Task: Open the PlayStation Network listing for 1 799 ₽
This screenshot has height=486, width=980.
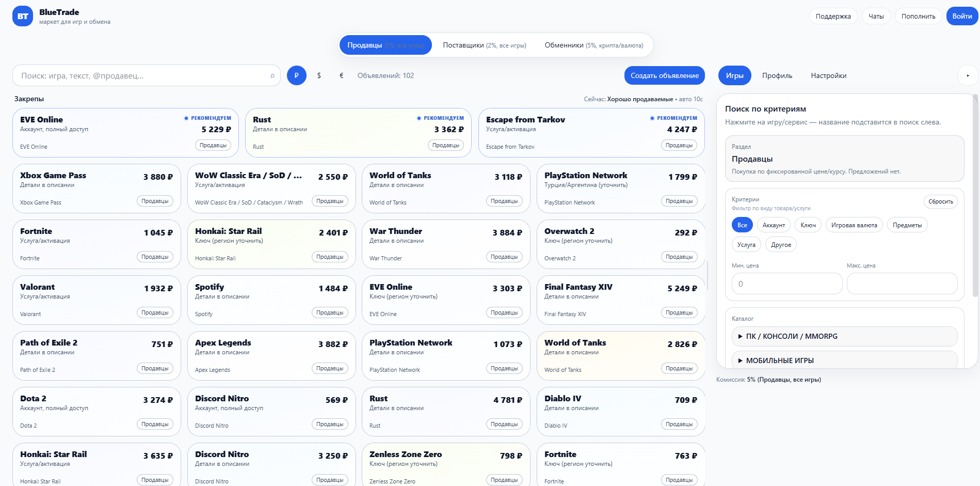Action: 621,189
